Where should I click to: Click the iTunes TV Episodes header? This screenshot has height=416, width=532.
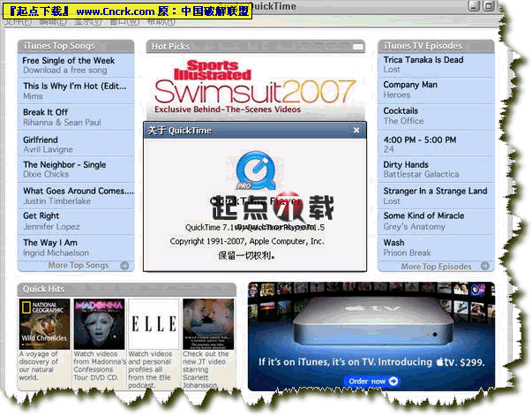pos(436,46)
